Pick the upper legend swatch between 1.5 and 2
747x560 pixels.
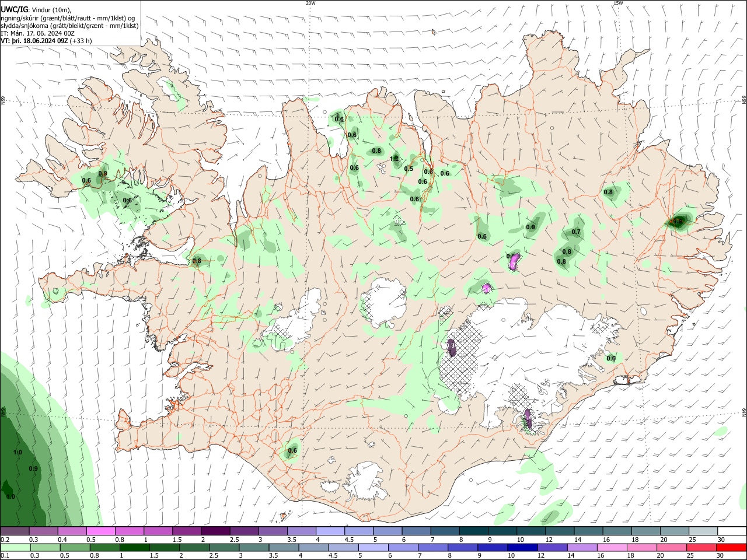(187, 531)
